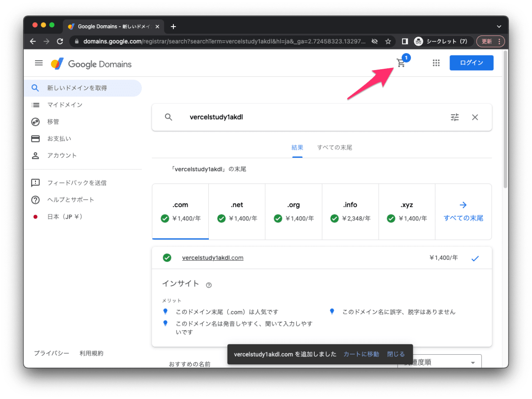Select the .com ending card
The height and width of the screenshot is (399, 532).
pos(180,211)
